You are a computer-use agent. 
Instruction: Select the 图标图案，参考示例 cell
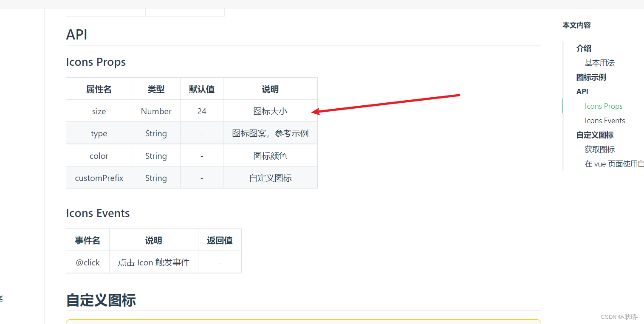click(x=270, y=133)
